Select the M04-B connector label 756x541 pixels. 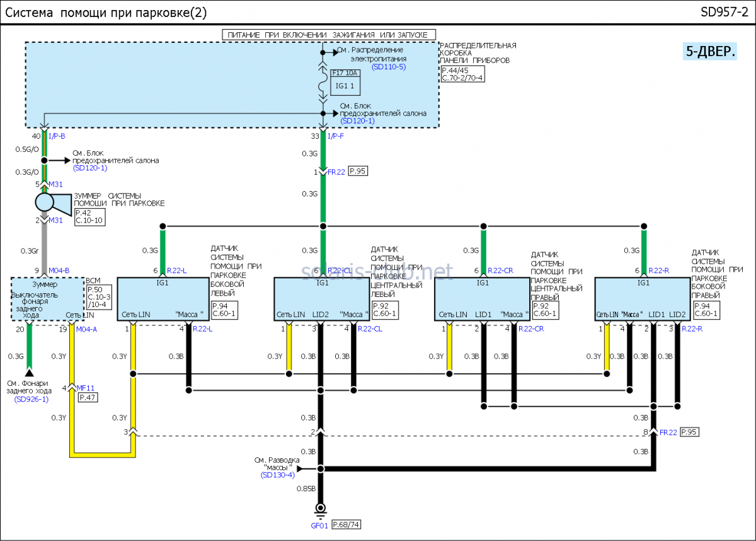59,270
